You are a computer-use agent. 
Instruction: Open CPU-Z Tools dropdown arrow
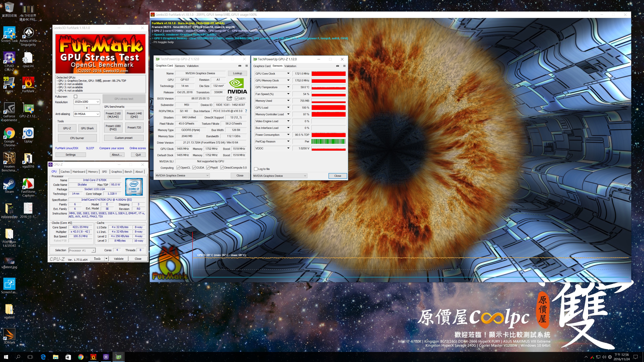click(x=106, y=259)
